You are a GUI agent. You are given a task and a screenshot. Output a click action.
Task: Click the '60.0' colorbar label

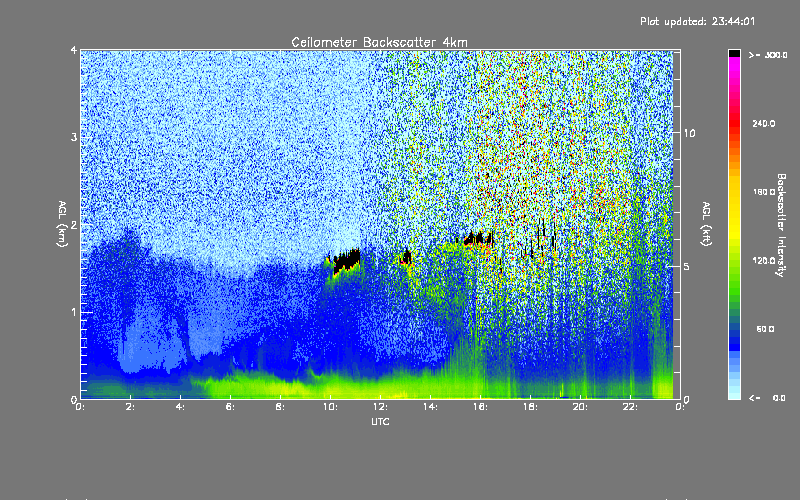[765, 329]
